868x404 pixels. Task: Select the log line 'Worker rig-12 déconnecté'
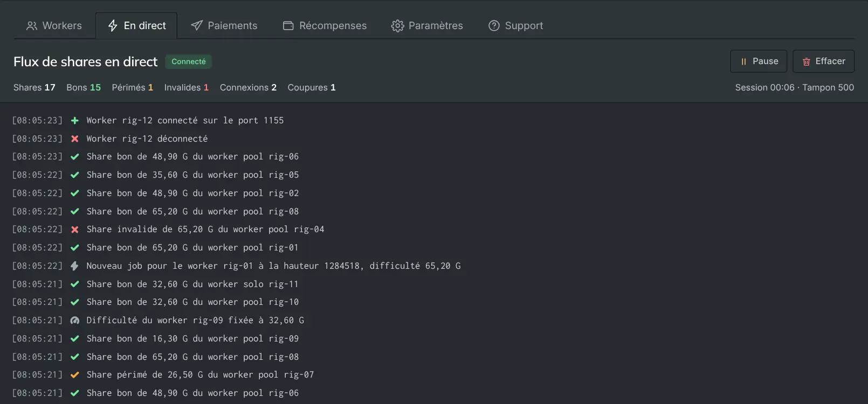[147, 139]
